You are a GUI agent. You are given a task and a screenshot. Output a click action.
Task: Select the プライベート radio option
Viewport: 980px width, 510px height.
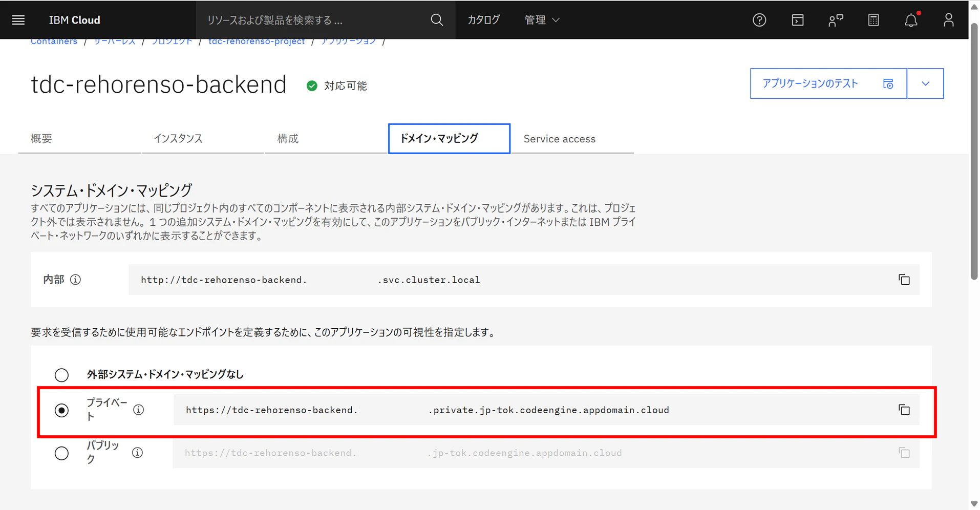(x=61, y=410)
